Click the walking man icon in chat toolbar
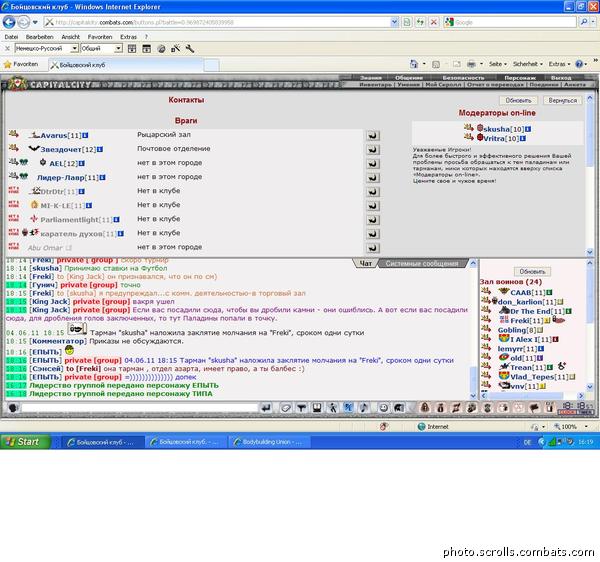 click(333, 408)
